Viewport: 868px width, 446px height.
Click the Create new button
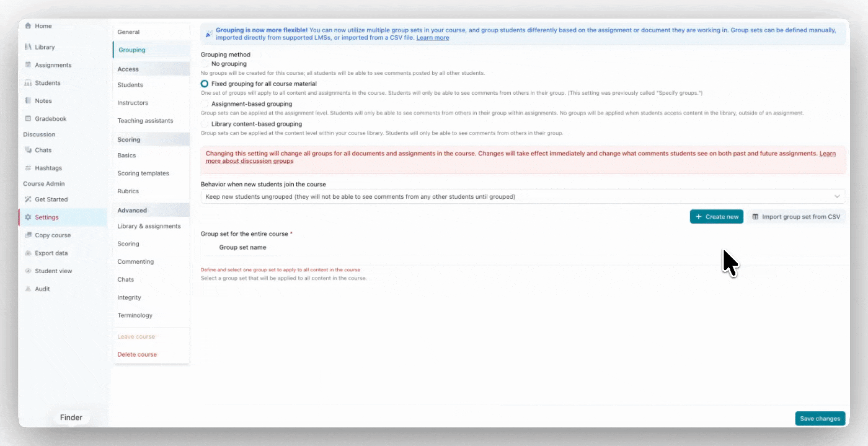717,217
